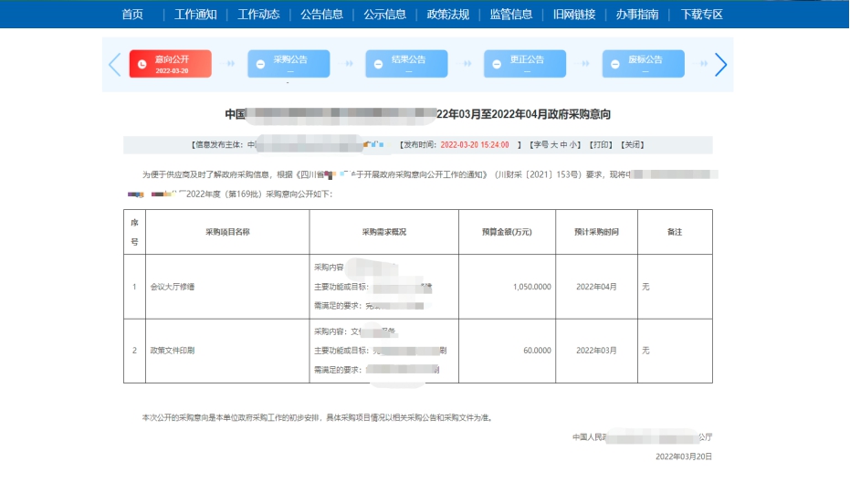
Task: Click the minus icon on 结果公告 step
Action: [379, 65]
